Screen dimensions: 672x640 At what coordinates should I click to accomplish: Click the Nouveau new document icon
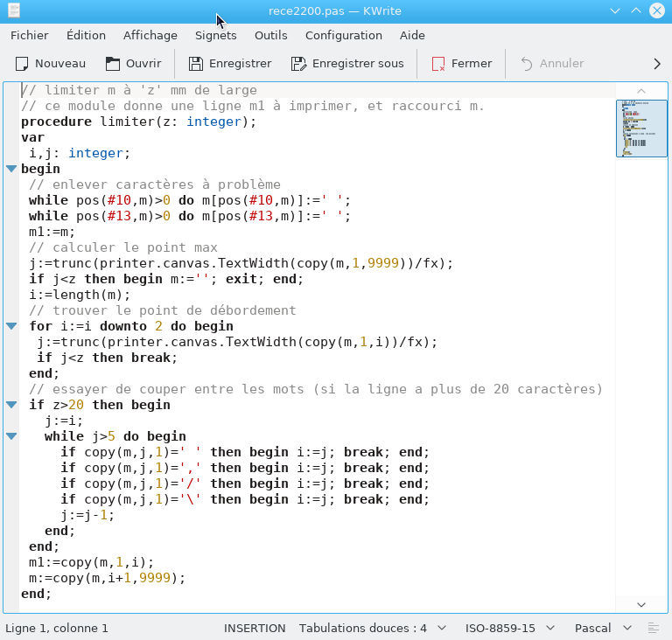pos(22,64)
